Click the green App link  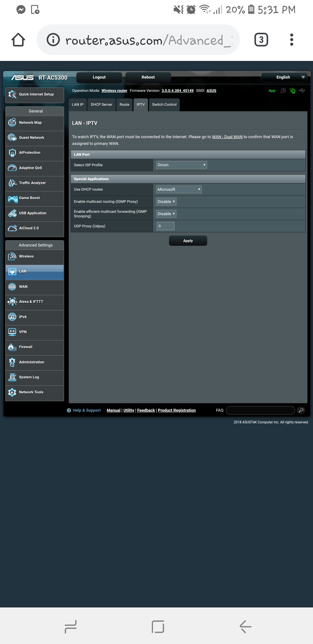coord(272,91)
